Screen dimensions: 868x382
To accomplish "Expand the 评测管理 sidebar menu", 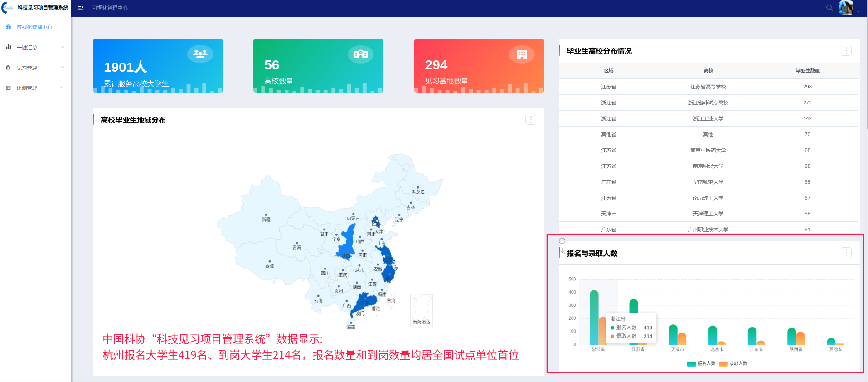I will tap(35, 88).
